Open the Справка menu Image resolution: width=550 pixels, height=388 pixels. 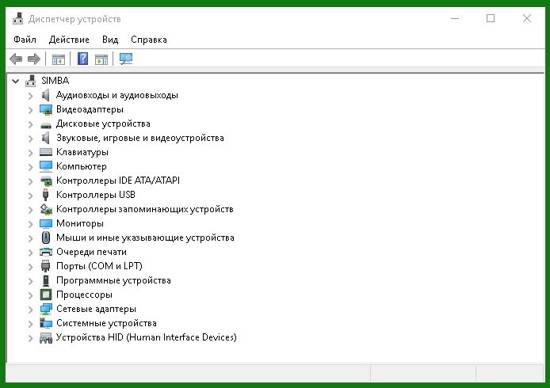(149, 40)
